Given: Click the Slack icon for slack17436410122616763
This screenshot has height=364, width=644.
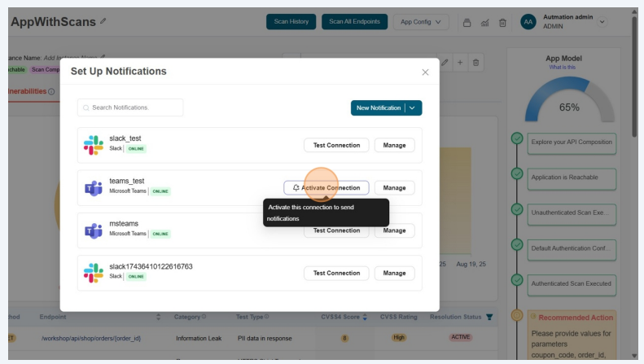Looking at the screenshot, I should [x=93, y=273].
